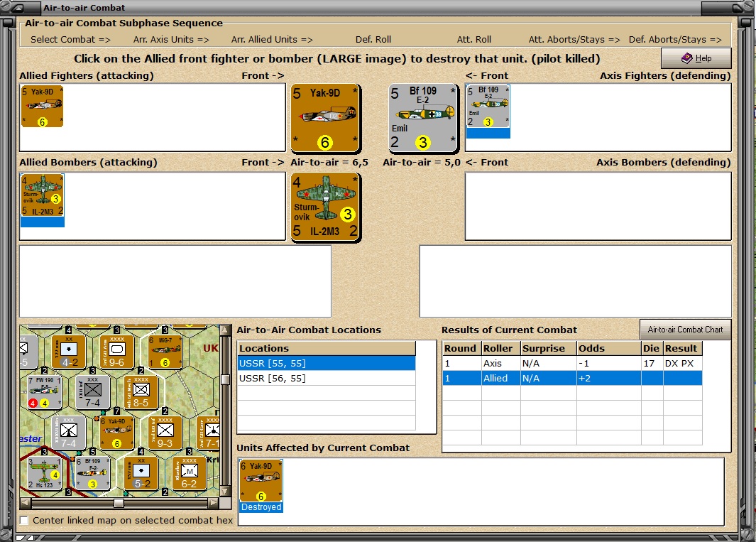Select small Yak-9D in Allied Fighters list
756x542 pixels.
pyautogui.click(x=42, y=106)
